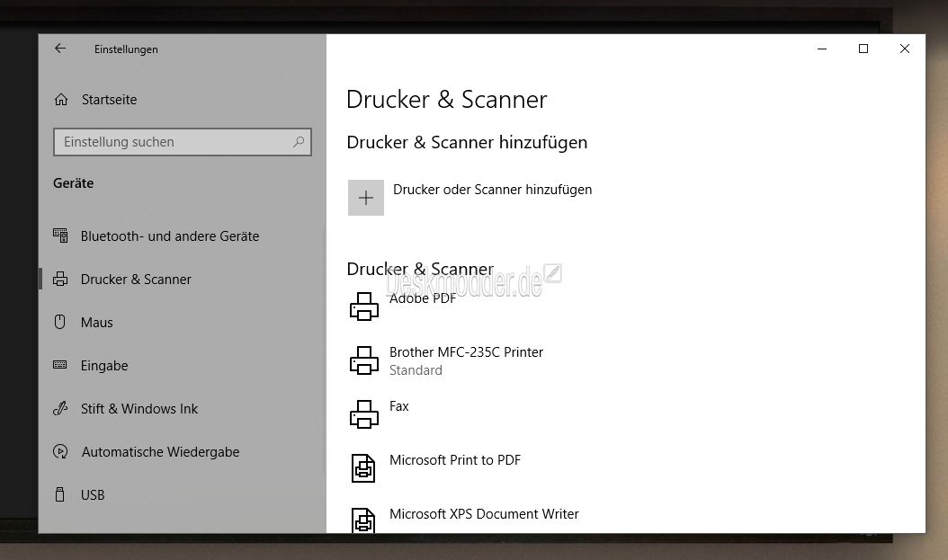Click the mouse icon beside Maus
The width and height of the screenshot is (948, 560).
60,322
